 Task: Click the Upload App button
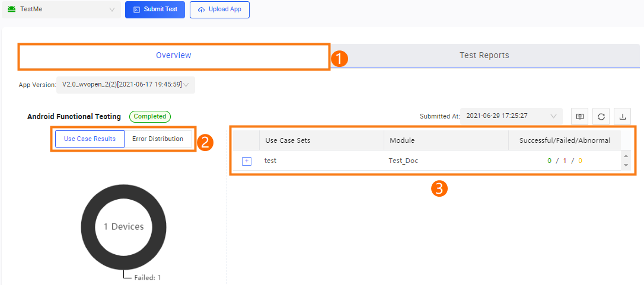pos(219,9)
